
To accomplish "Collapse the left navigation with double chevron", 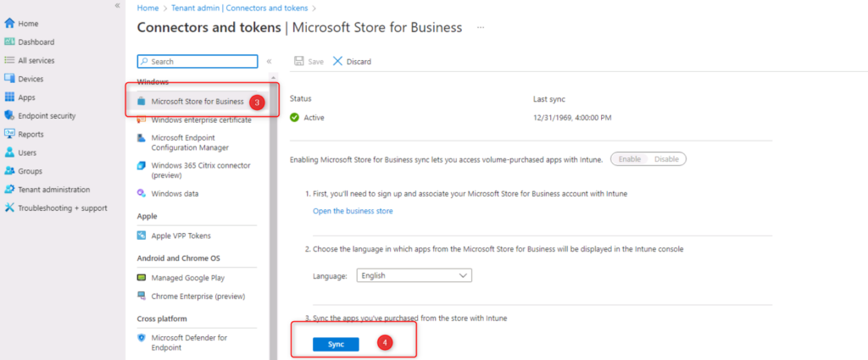I will coord(117,6).
